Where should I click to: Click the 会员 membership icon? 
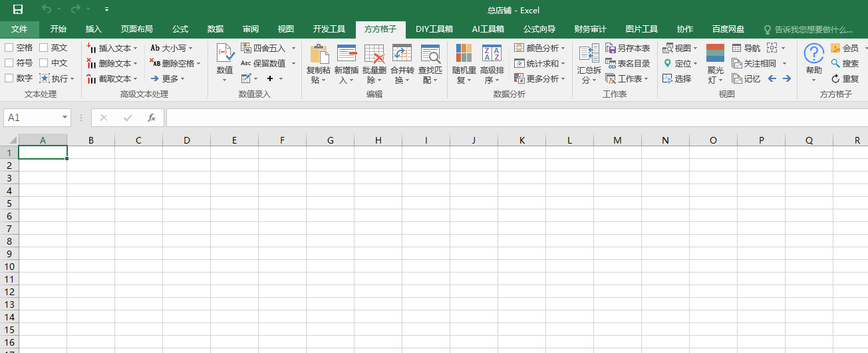click(835, 48)
